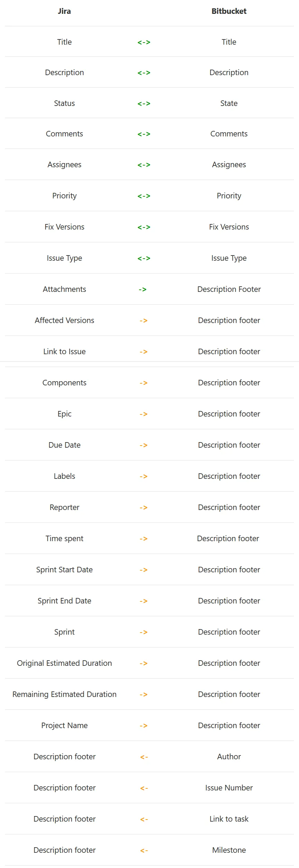Viewport: 299px width, 868px height.
Task: Click the Labels field cell
Action: [64, 476]
